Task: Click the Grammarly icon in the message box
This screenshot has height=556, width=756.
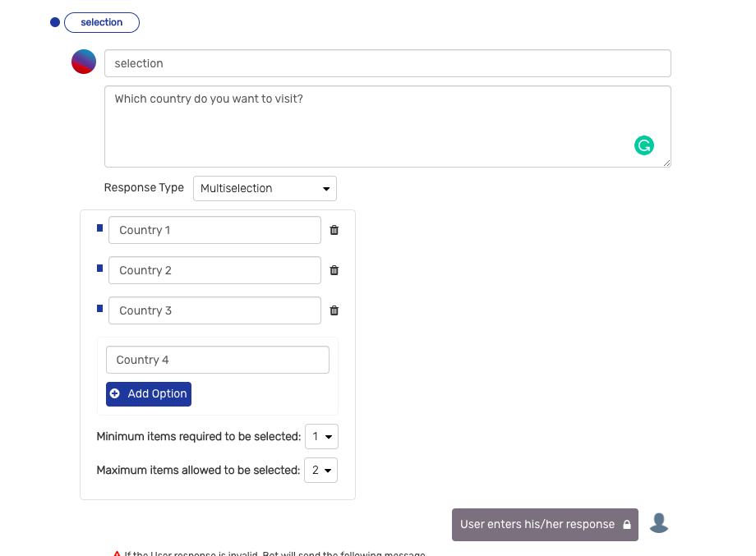Action: tap(643, 145)
